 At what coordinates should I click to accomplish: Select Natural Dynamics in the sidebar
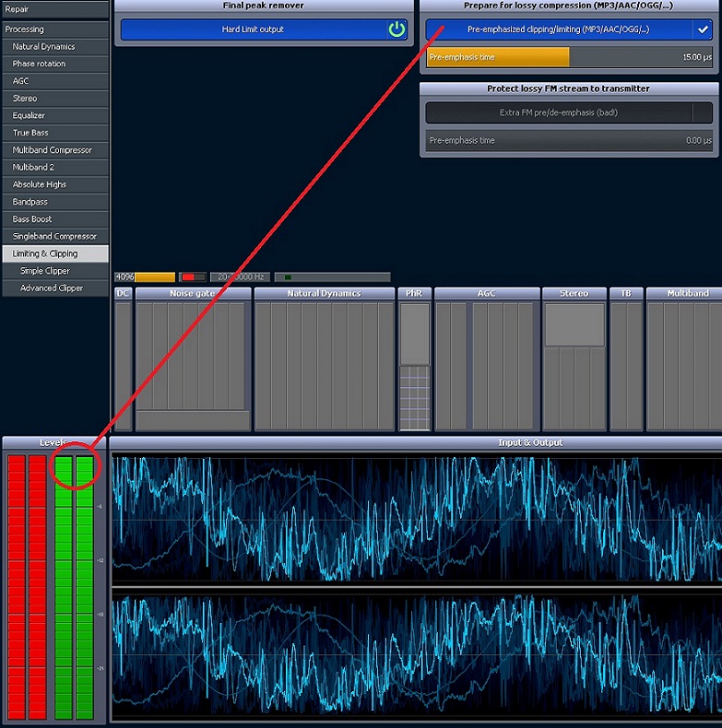(55, 46)
